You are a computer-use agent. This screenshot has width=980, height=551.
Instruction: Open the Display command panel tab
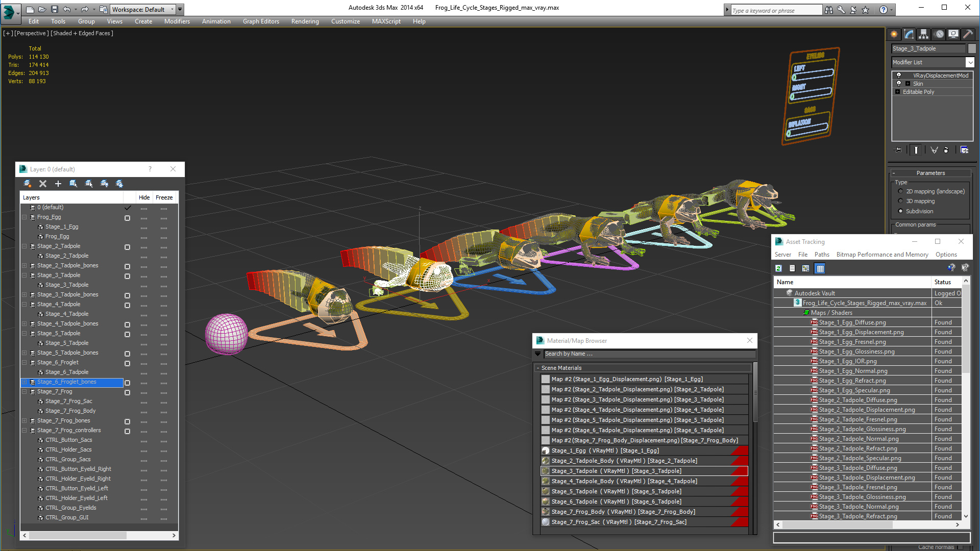953,34
